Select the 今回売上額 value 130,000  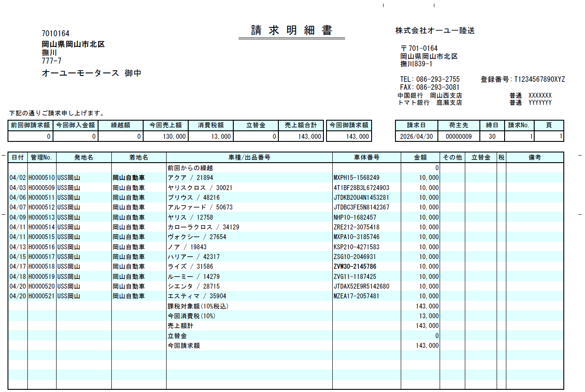point(174,137)
